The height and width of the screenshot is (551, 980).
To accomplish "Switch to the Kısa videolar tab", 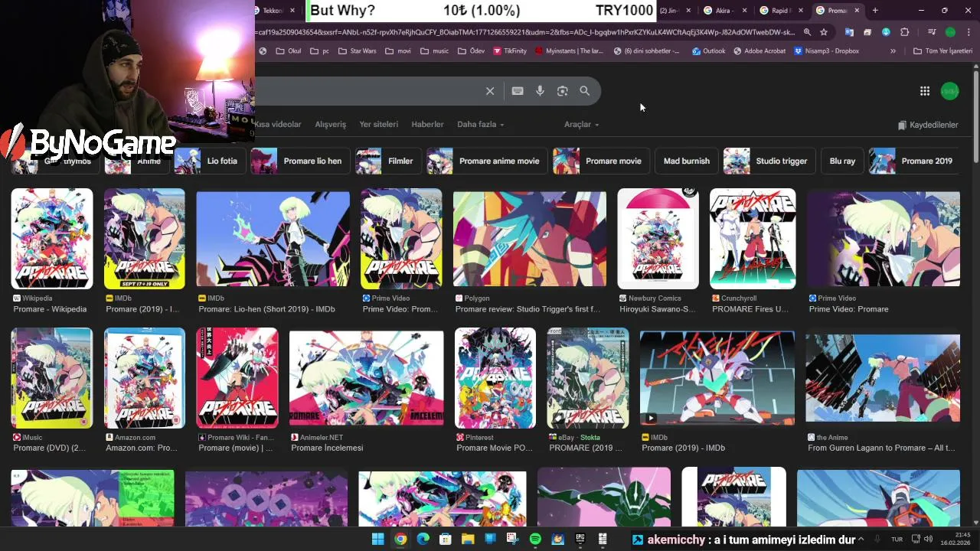I will [277, 125].
